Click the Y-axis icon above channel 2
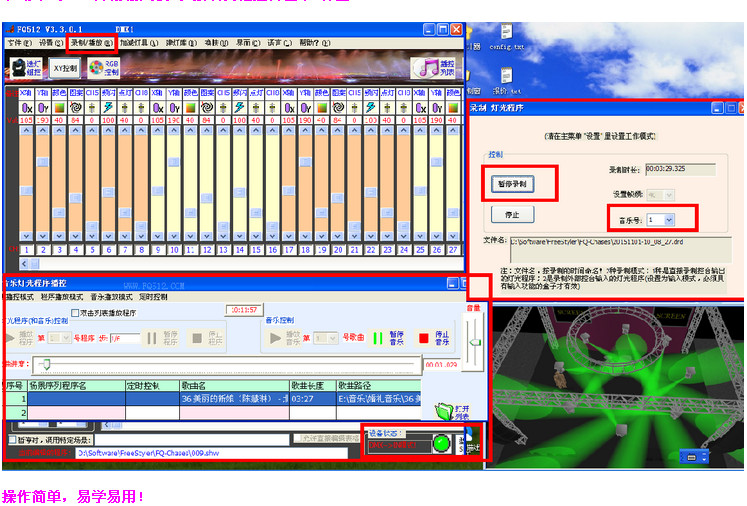This screenshot has width=747, height=506. coord(43,108)
